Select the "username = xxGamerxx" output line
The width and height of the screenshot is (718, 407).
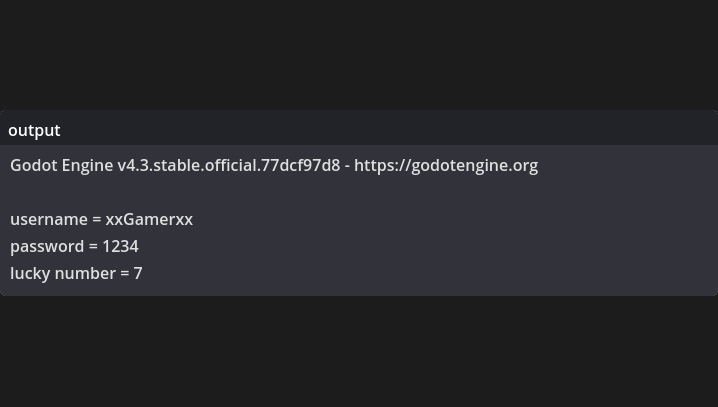click(x=102, y=219)
